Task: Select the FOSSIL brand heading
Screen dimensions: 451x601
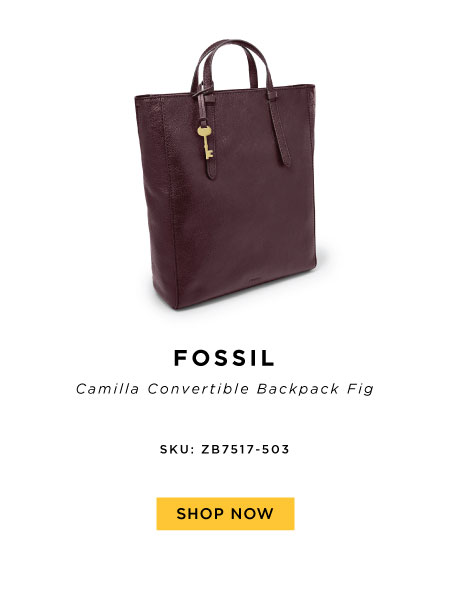Action: 224,358
